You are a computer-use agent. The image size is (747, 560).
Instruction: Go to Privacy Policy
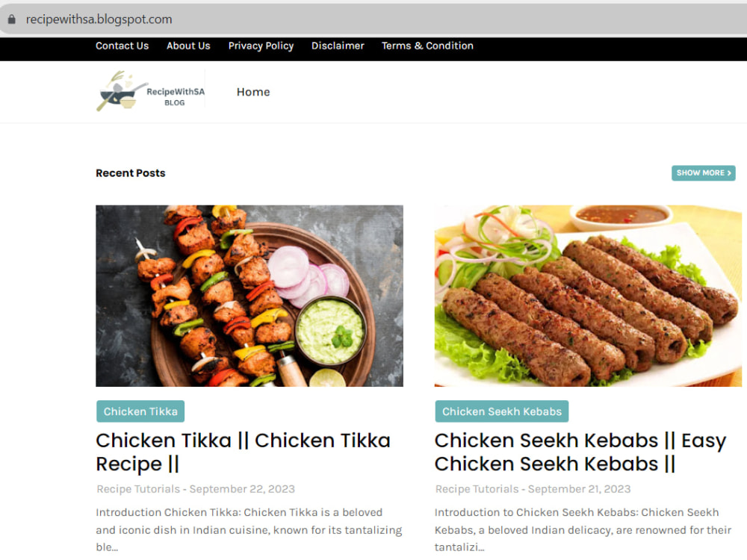[261, 46]
